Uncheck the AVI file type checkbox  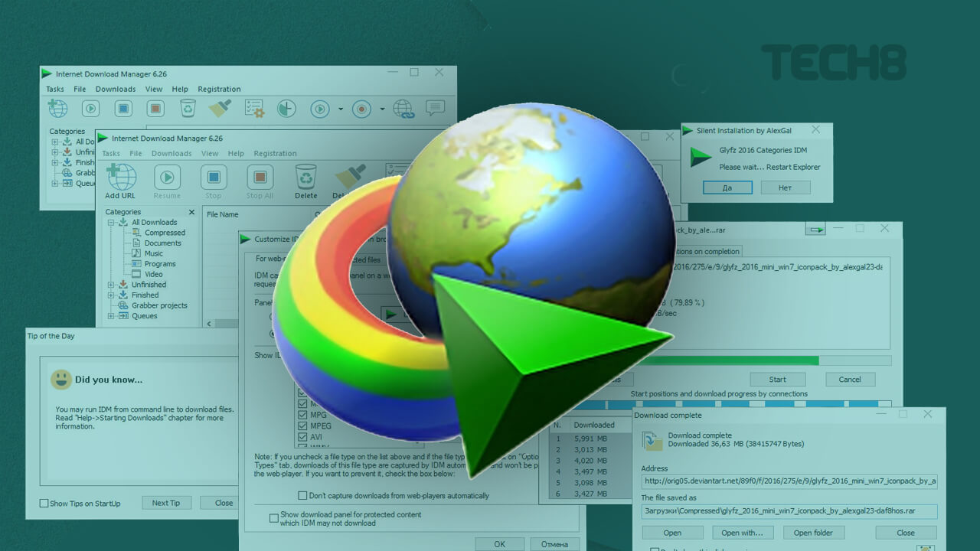(302, 437)
